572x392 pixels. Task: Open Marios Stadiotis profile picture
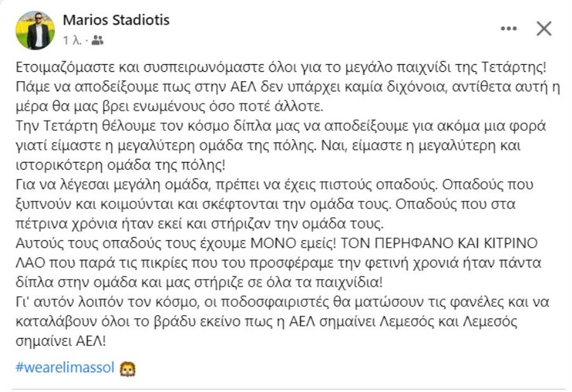point(35,30)
